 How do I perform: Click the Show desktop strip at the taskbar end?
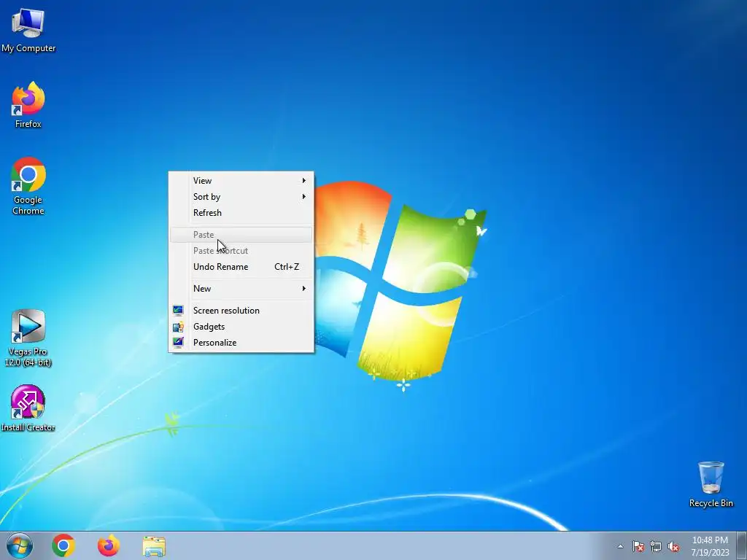[741, 545]
